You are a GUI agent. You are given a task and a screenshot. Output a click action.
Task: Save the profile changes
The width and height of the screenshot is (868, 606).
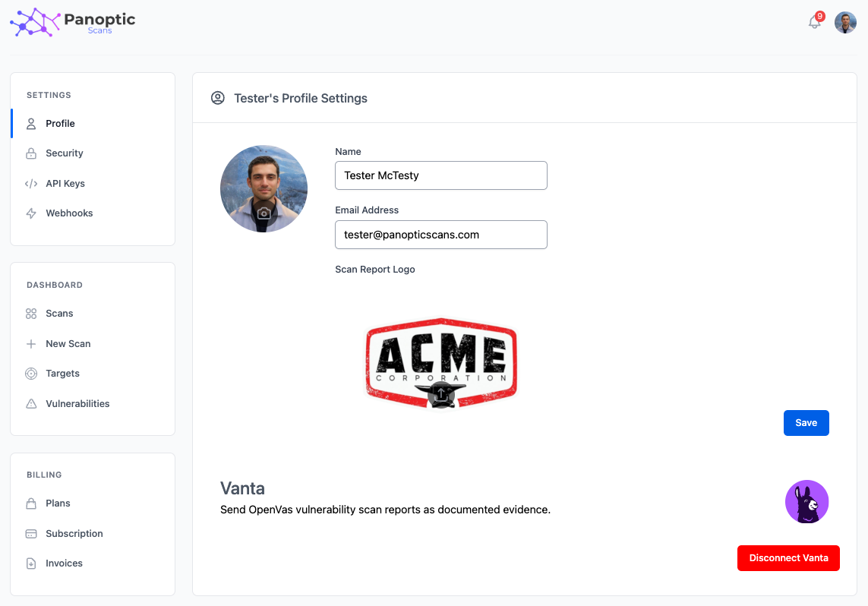pos(806,422)
